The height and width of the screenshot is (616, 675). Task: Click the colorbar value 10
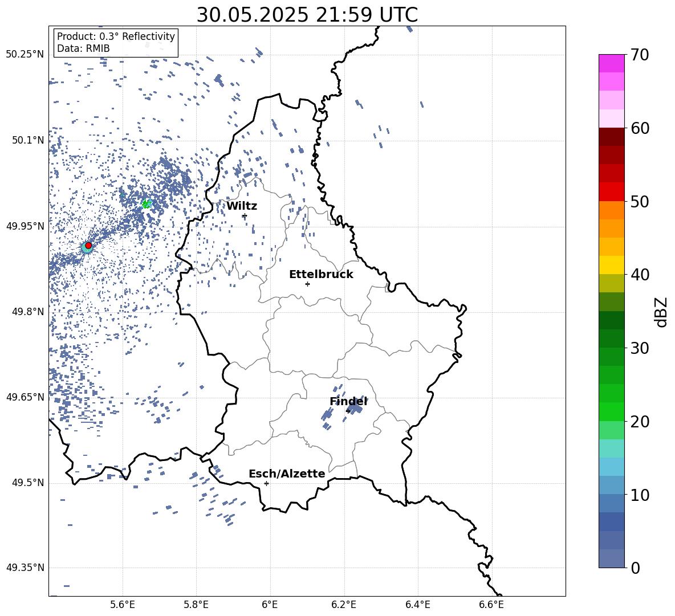(640, 495)
